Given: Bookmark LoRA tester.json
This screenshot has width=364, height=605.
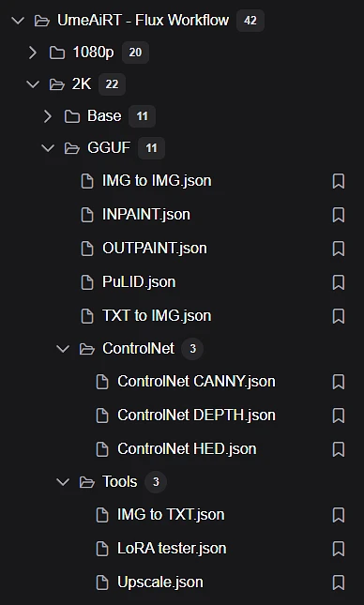Looking at the screenshot, I should 339,549.
